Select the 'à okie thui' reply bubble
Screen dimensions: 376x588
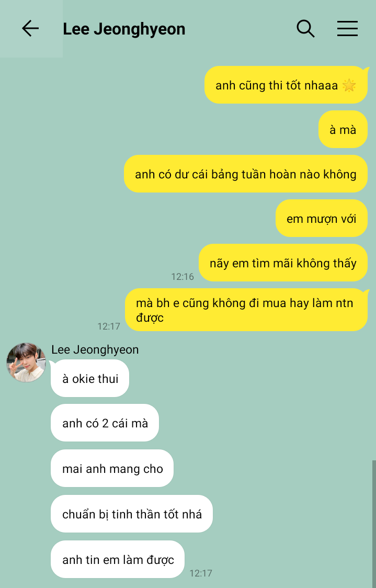[x=90, y=378]
